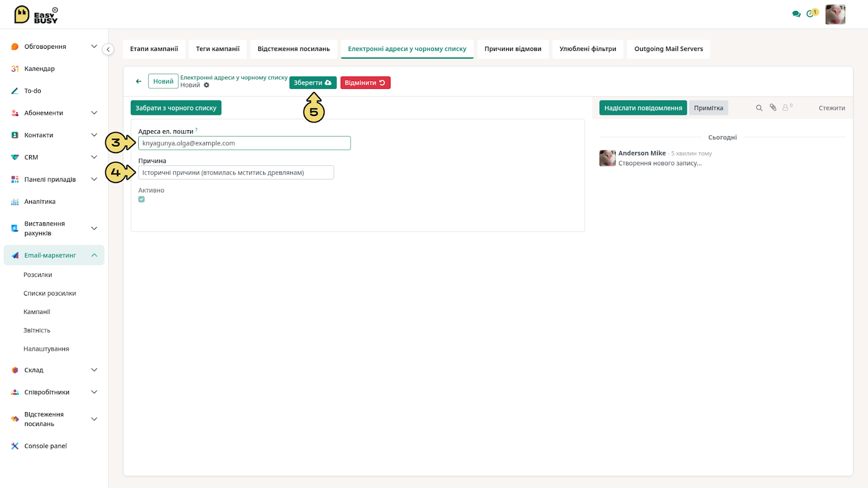Screen dimensions: 868x488
Task: Attach files using the paperclip icon
Action: tap(773, 107)
